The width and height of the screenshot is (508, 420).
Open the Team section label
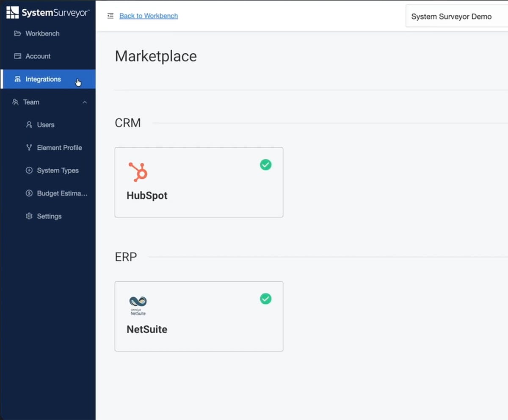(31, 102)
